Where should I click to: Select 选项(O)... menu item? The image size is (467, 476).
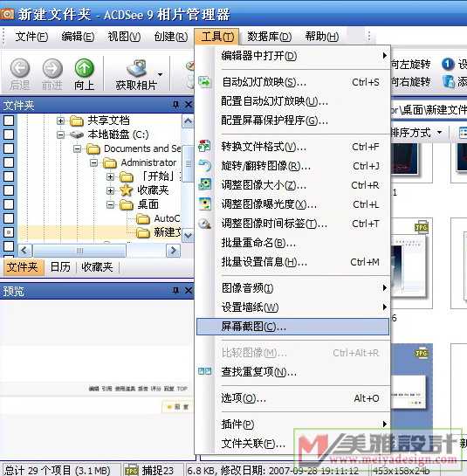click(292, 397)
